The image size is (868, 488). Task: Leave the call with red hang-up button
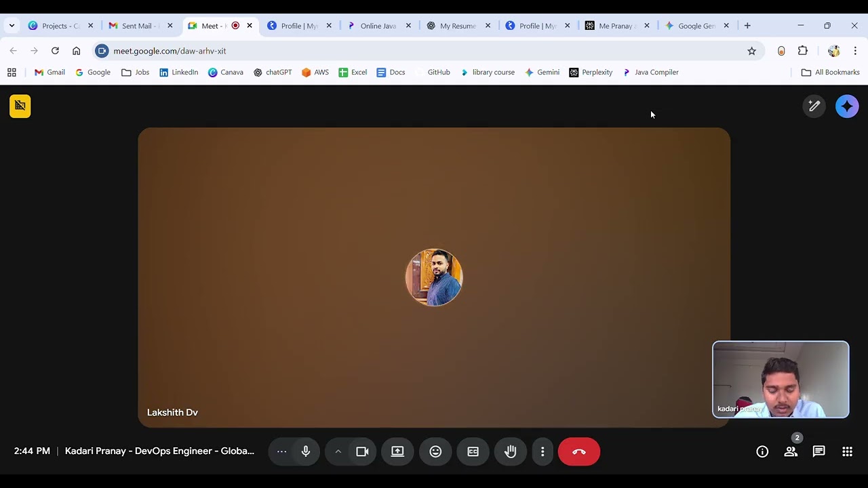(x=579, y=451)
